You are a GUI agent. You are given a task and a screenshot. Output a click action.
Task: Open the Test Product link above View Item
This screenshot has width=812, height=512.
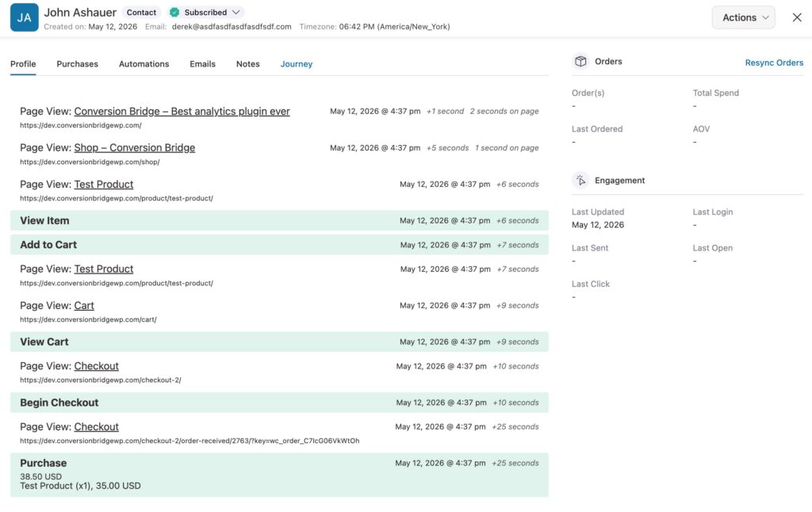click(104, 185)
